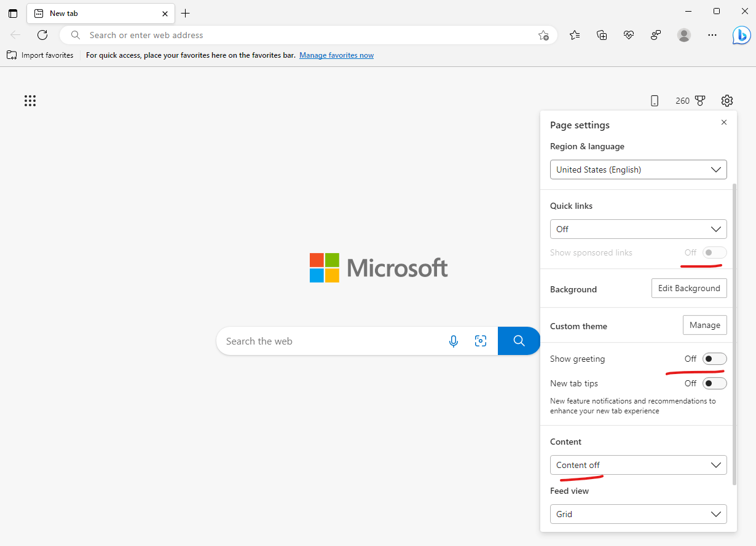Open Rewards points trophy icon
This screenshot has width=756, height=546.
700,101
